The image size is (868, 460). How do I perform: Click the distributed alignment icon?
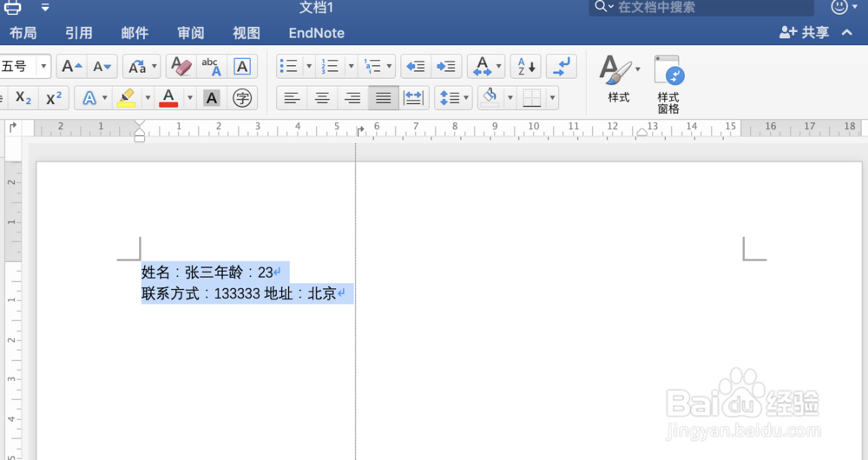pyautogui.click(x=413, y=98)
